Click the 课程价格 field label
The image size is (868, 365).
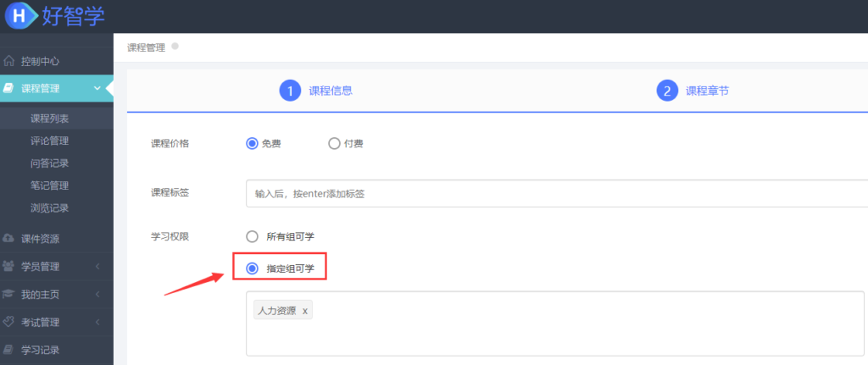(x=170, y=144)
